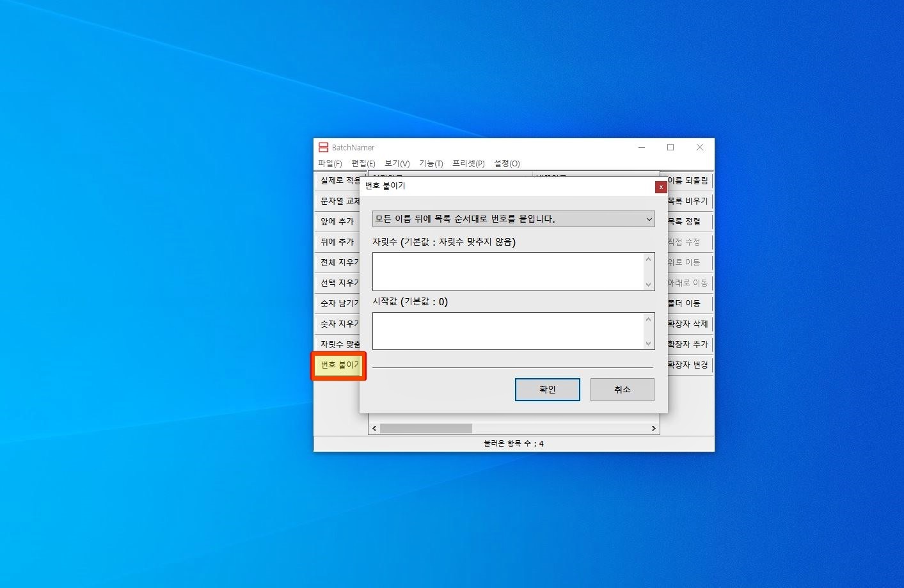Click the 숫자 지우기 button
904x588 pixels.
(x=338, y=324)
